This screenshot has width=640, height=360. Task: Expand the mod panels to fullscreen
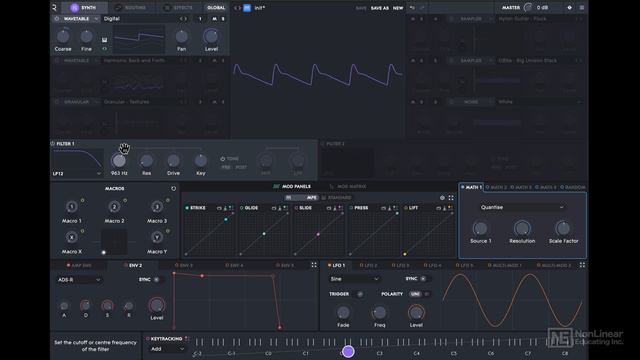[451, 198]
